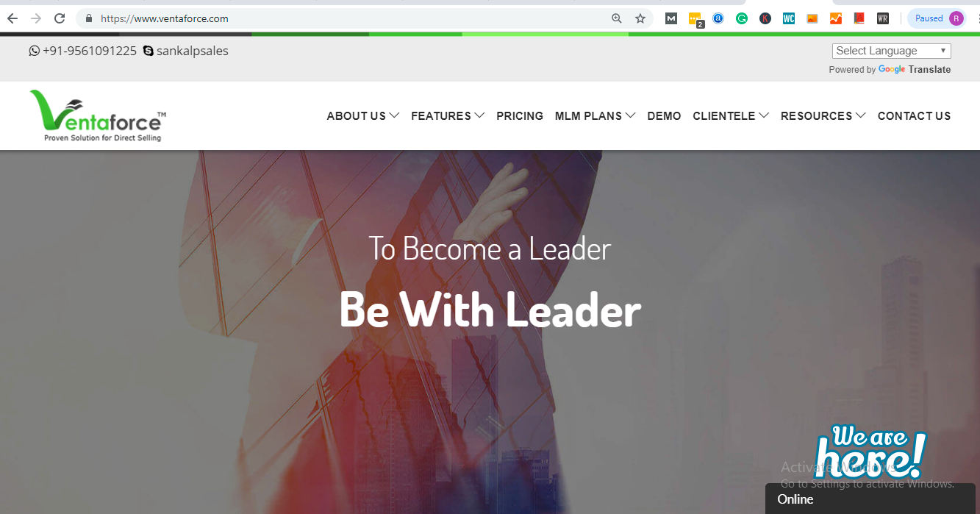Image resolution: width=980 pixels, height=514 pixels.
Task: Open the Select Language dropdown
Action: tap(892, 51)
